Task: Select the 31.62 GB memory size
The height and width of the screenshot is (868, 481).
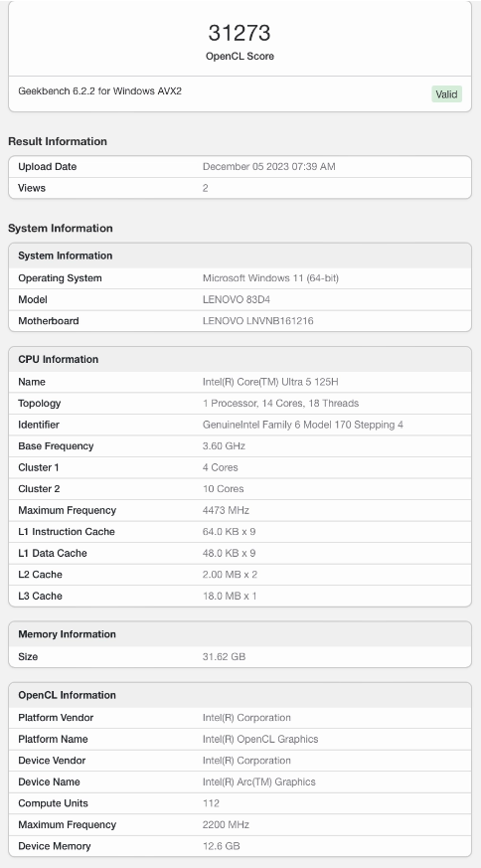Action: [224, 657]
